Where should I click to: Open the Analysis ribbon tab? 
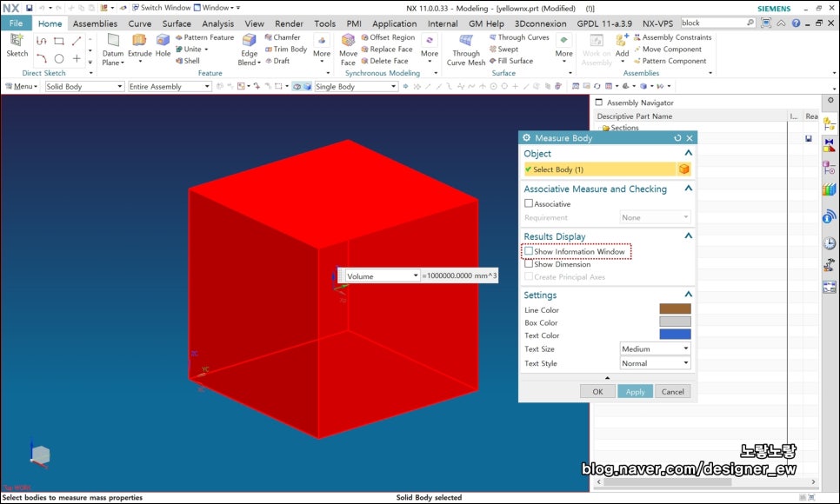217,23
